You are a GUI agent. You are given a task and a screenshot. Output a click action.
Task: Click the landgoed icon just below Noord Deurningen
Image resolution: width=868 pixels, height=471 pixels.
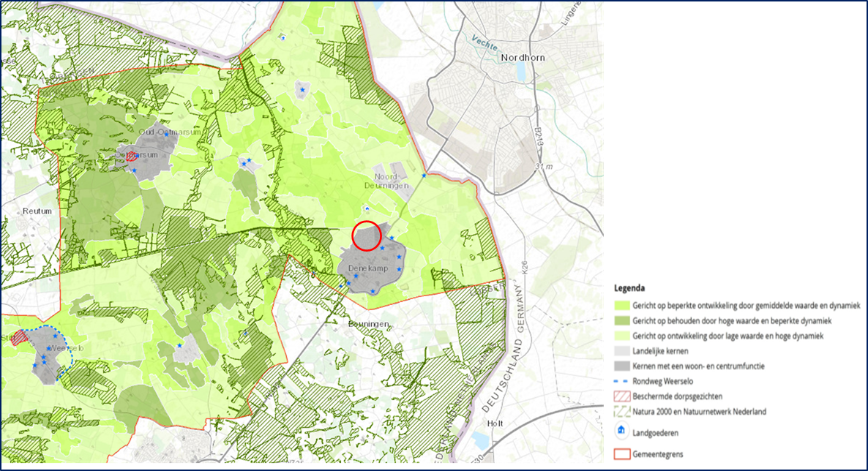(367, 208)
